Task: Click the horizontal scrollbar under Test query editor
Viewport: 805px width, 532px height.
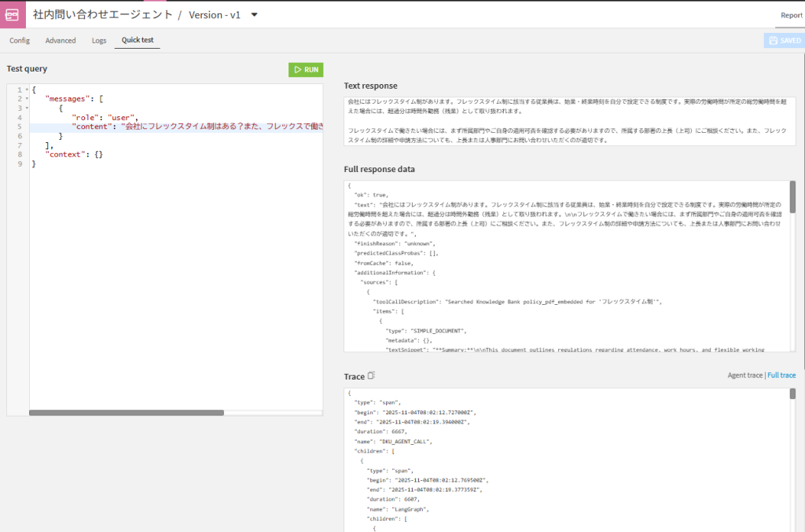Action: [126, 412]
